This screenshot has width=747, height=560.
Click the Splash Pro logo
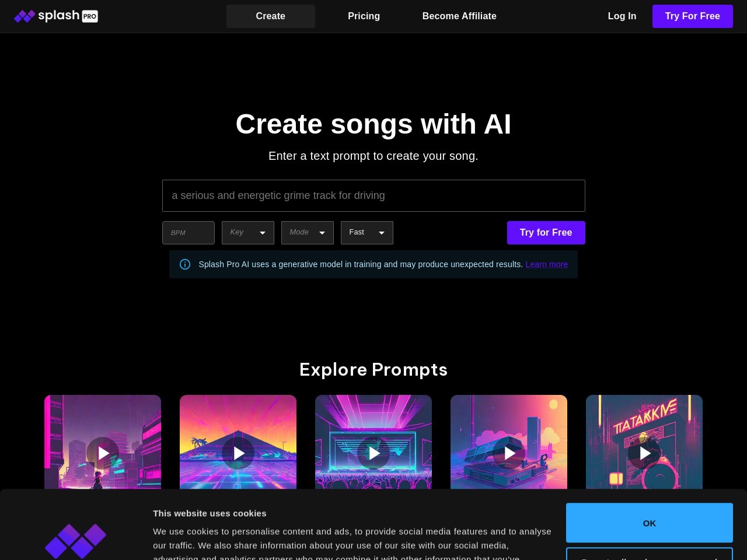click(56, 16)
